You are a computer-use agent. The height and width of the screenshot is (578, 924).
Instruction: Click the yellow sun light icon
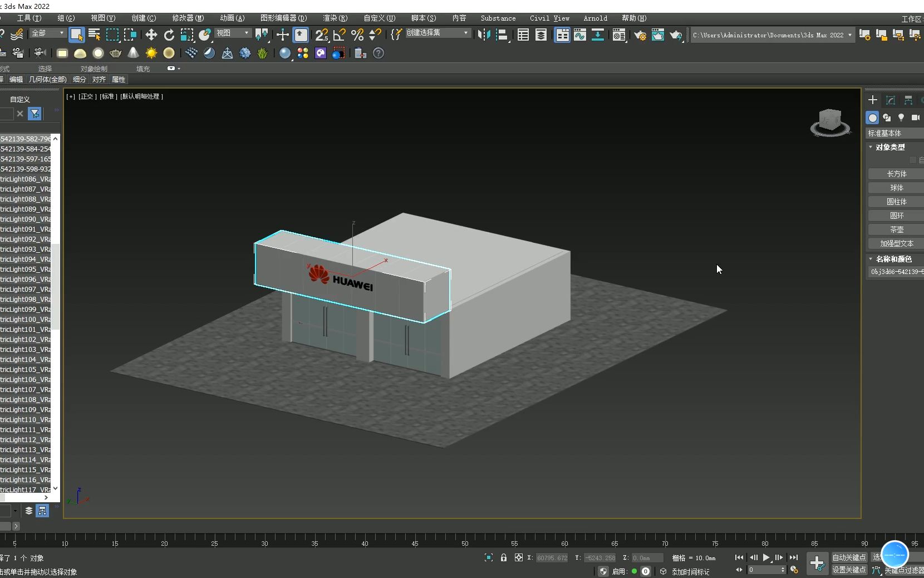(151, 53)
